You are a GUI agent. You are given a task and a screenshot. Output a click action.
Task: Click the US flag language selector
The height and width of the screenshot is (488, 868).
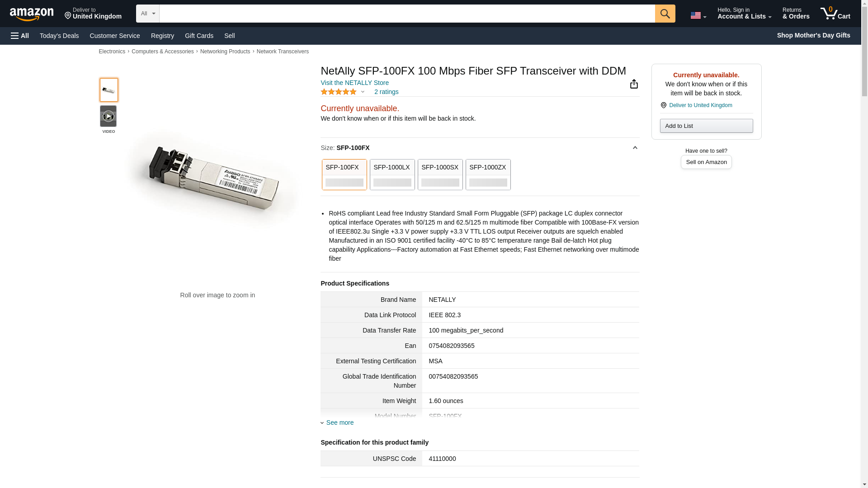click(x=698, y=15)
